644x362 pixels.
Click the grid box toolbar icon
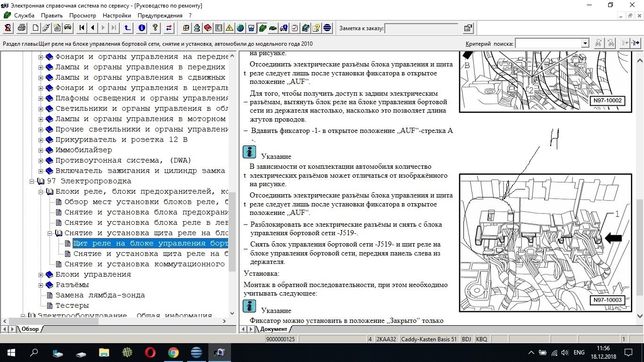pyautogui.click(x=186, y=28)
